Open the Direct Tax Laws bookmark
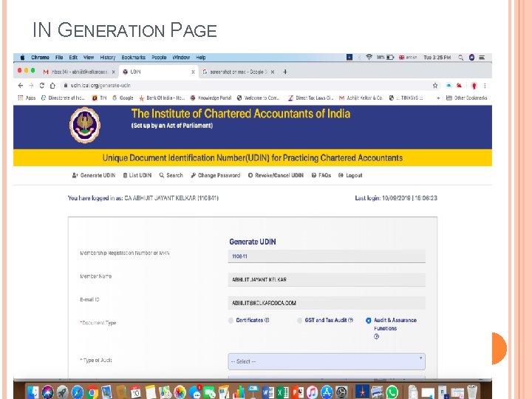Viewport: 532px width, 399px height. pos(310,98)
